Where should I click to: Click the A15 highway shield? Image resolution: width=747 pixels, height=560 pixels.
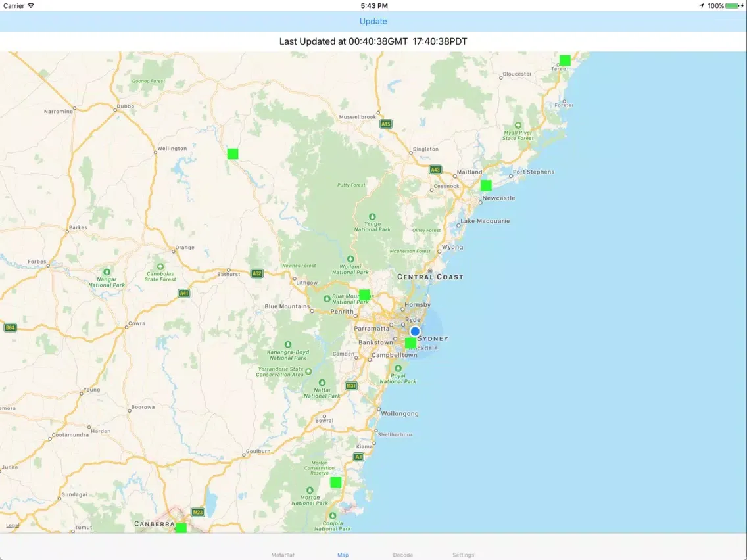(x=385, y=124)
